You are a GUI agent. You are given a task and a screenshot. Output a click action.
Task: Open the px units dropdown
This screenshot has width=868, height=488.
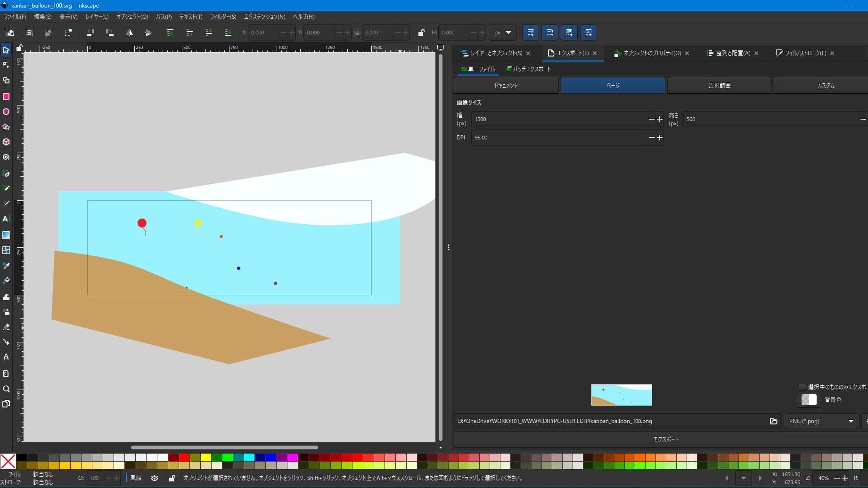coord(502,33)
